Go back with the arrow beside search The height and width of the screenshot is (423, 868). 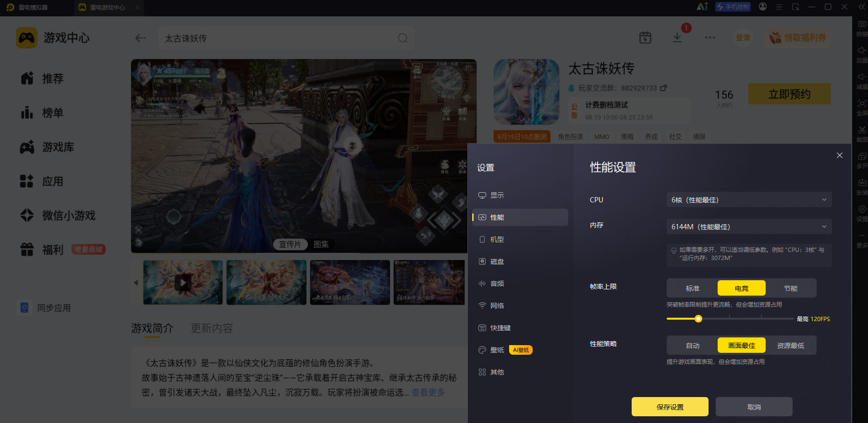pos(140,38)
